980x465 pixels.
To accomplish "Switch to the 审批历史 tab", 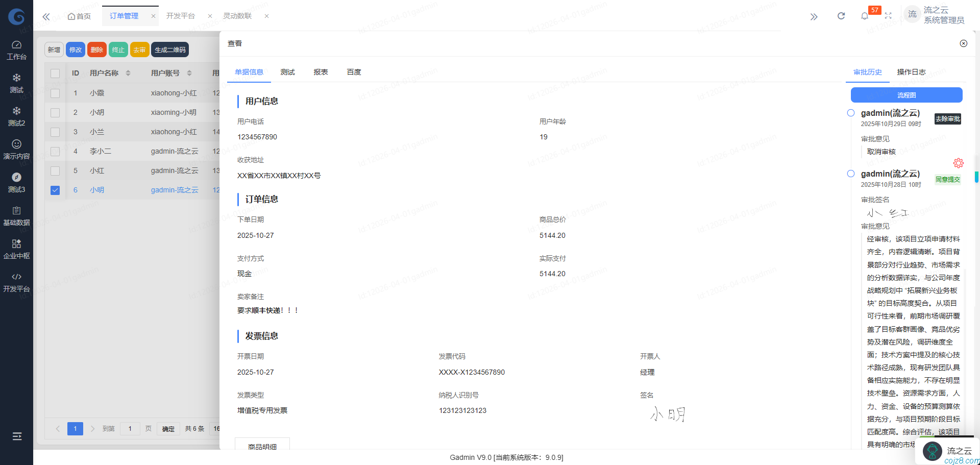I will 867,72.
